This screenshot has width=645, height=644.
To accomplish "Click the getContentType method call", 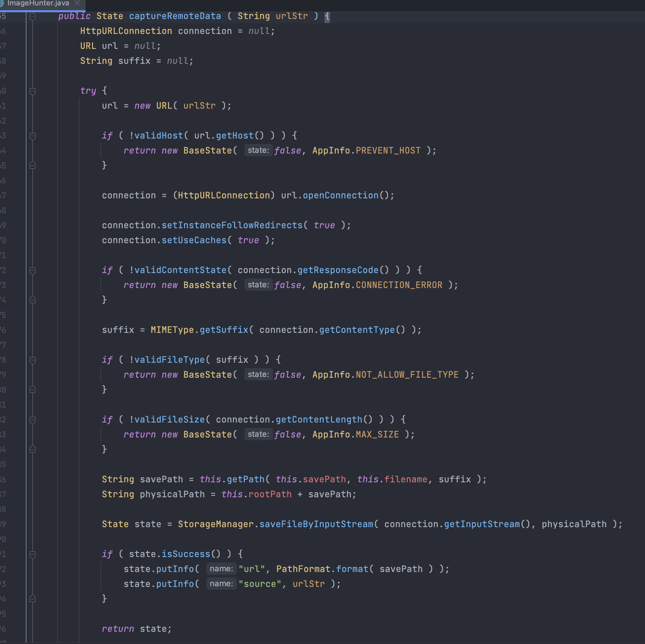I will pos(357,330).
